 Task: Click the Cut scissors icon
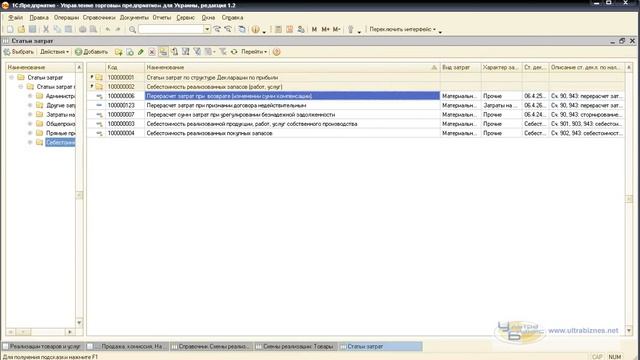tap(46, 29)
